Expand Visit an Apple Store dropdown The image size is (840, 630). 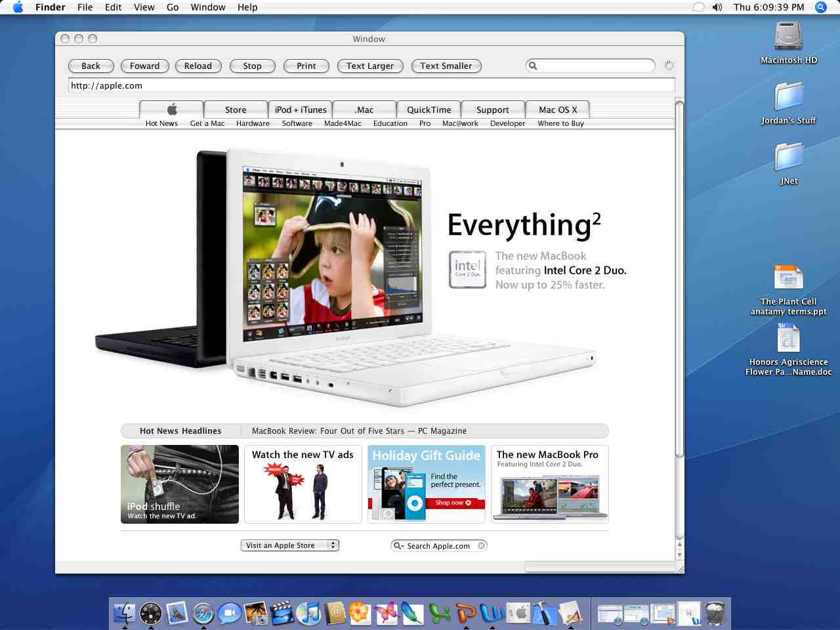click(x=290, y=545)
